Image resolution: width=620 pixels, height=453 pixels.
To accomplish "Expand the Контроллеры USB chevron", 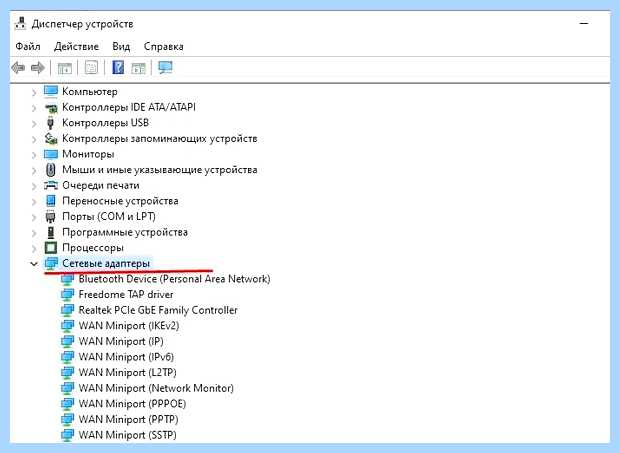I will point(34,123).
